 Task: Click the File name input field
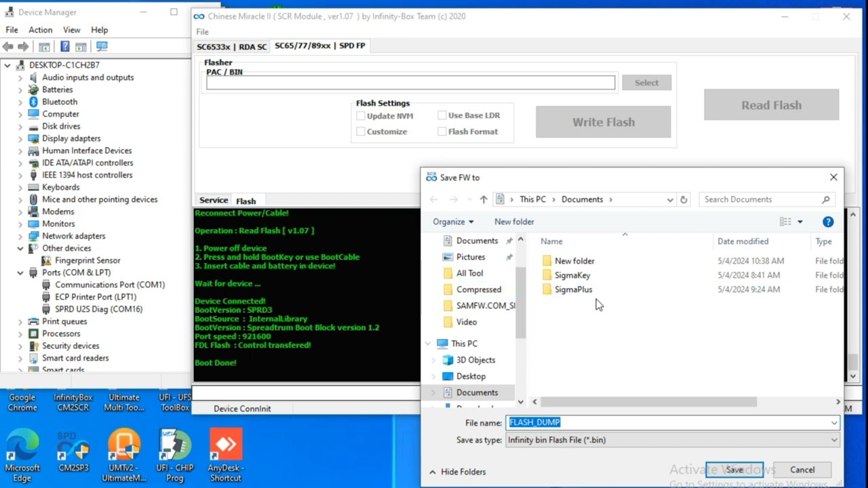pyautogui.click(x=668, y=422)
